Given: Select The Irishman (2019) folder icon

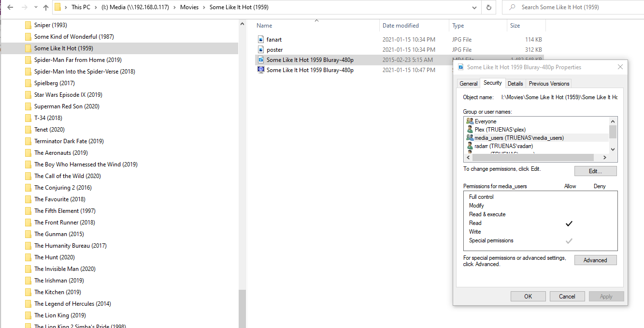Looking at the screenshot, I should pos(28,281).
